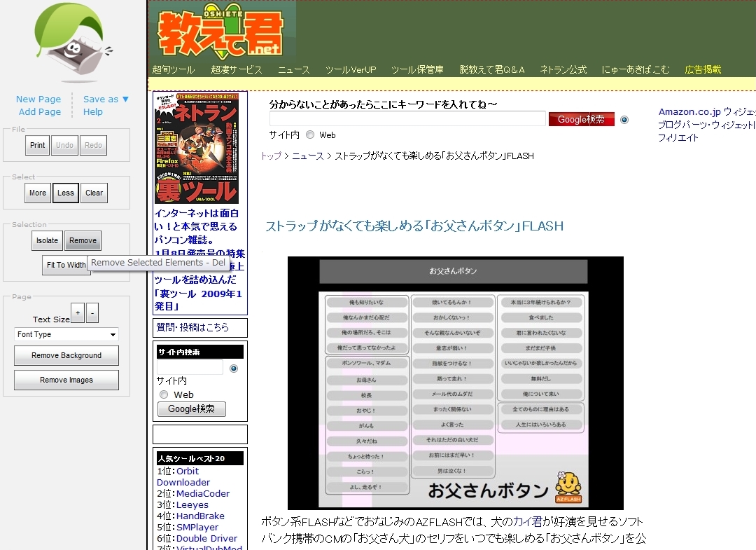Click the トップ breadcrumb link
The image size is (756, 550).
[271, 156]
